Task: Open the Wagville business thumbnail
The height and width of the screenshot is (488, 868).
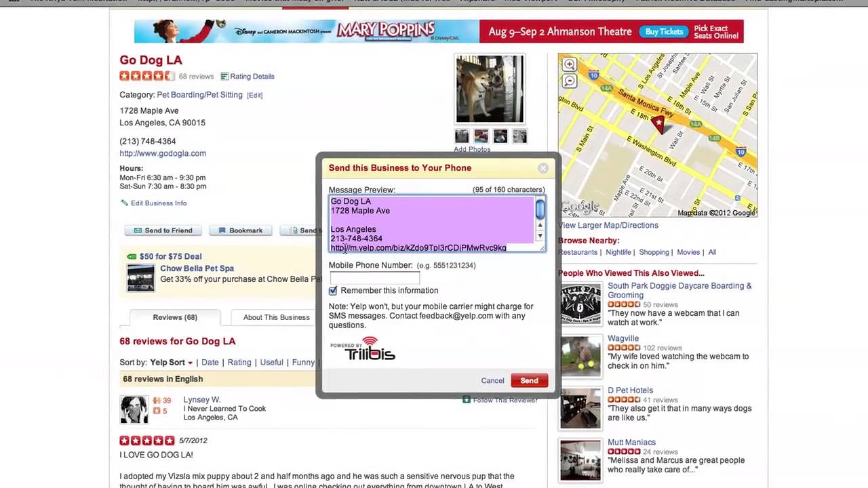Action: pyautogui.click(x=580, y=356)
